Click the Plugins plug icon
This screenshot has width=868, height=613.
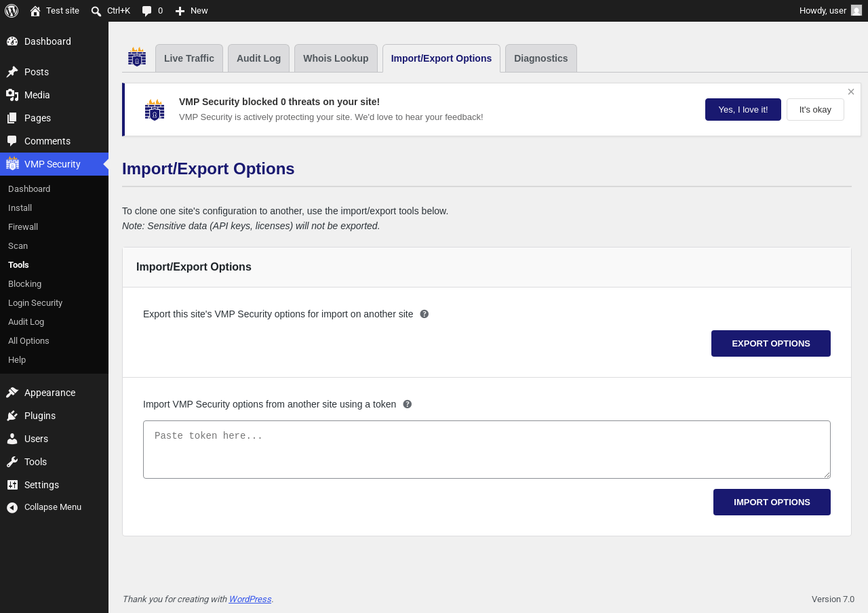(x=12, y=416)
